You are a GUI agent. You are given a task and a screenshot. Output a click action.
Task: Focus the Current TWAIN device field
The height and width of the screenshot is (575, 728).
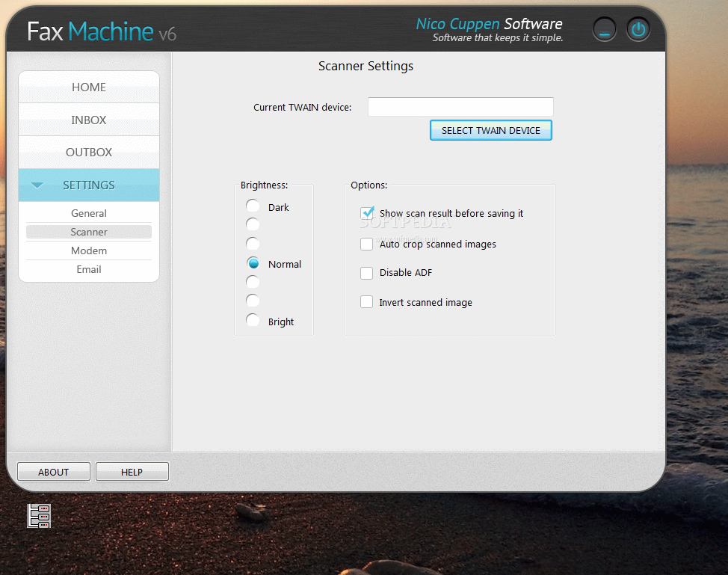[x=460, y=107]
